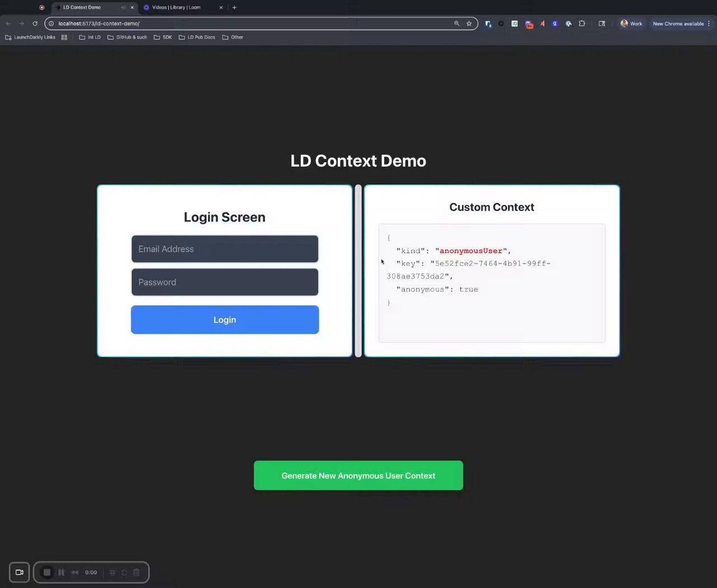Open the zoom magnifier in address bar
Image resolution: width=717 pixels, height=588 pixels.
pyautogui.click(x=457, y=24)
